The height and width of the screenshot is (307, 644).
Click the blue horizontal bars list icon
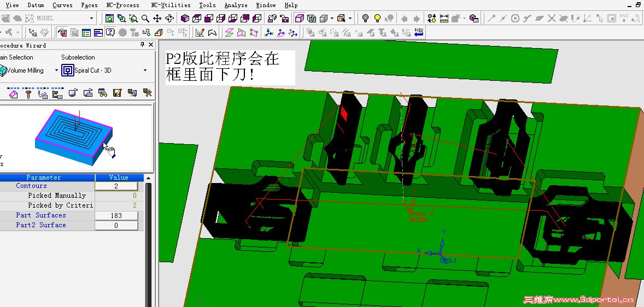(x=98, y=32)
